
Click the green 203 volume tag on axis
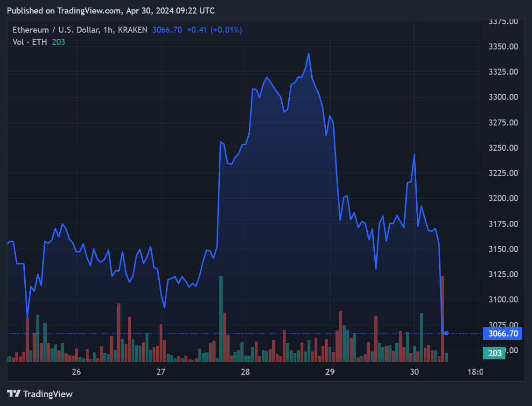pyautogui.click(x=495, y=353)
